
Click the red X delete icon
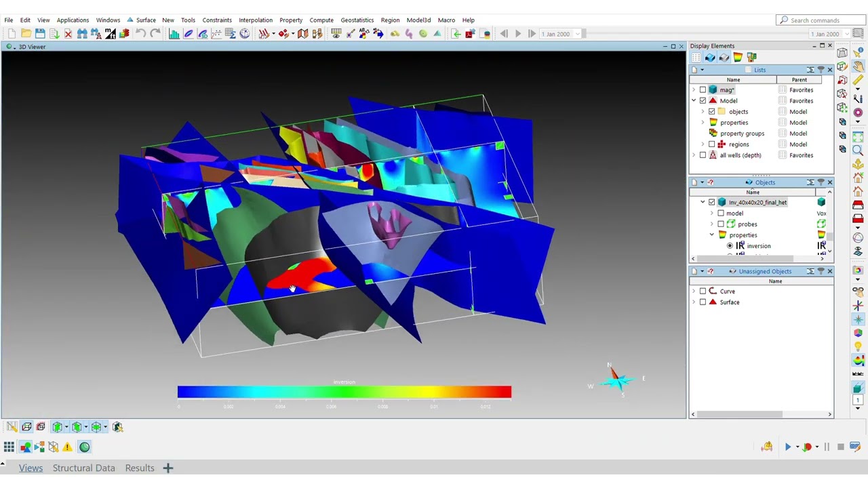(68, 34)
